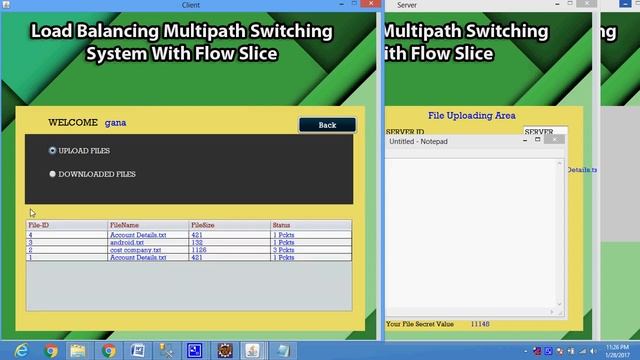Click the Client window Java icon
Screen dimensions: 640x360
click(6, 4)
